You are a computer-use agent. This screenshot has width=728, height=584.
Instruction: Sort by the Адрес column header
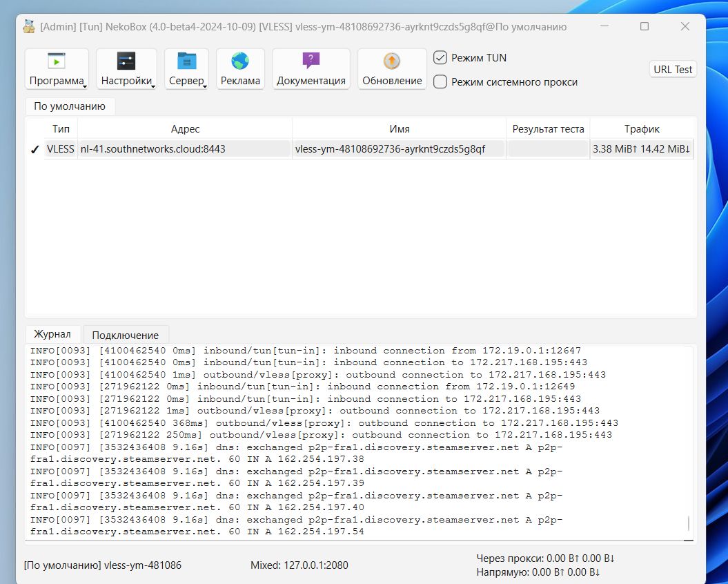185,128
